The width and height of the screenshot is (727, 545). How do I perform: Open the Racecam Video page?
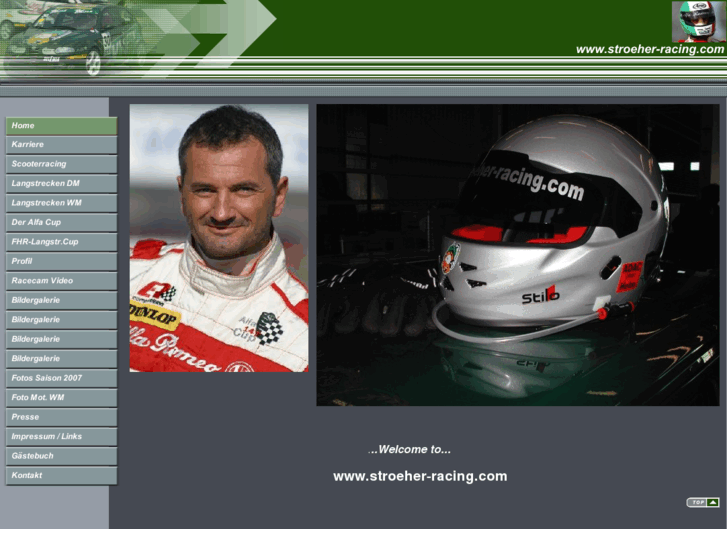(x=61, y=282)
